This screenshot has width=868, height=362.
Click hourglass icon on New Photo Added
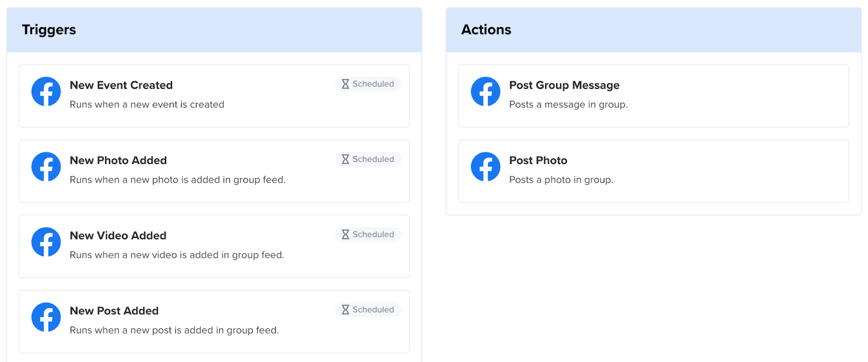[x=345, y=159]
